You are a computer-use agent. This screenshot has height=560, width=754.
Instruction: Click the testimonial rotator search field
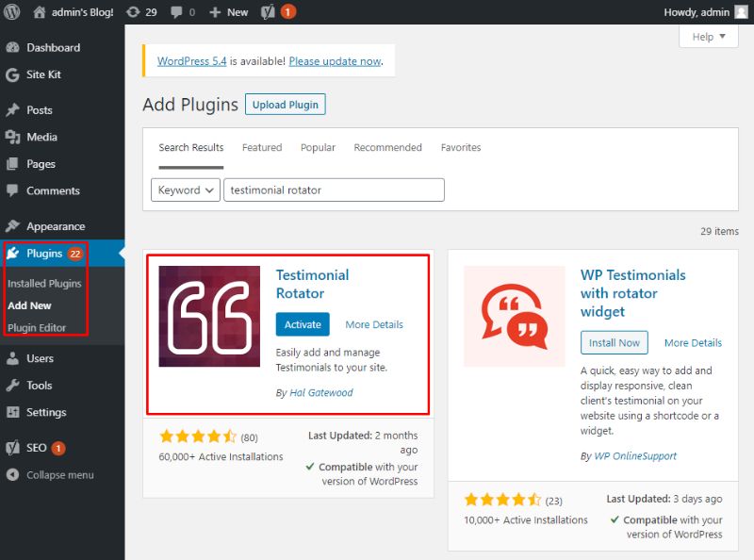pos(334,190)
